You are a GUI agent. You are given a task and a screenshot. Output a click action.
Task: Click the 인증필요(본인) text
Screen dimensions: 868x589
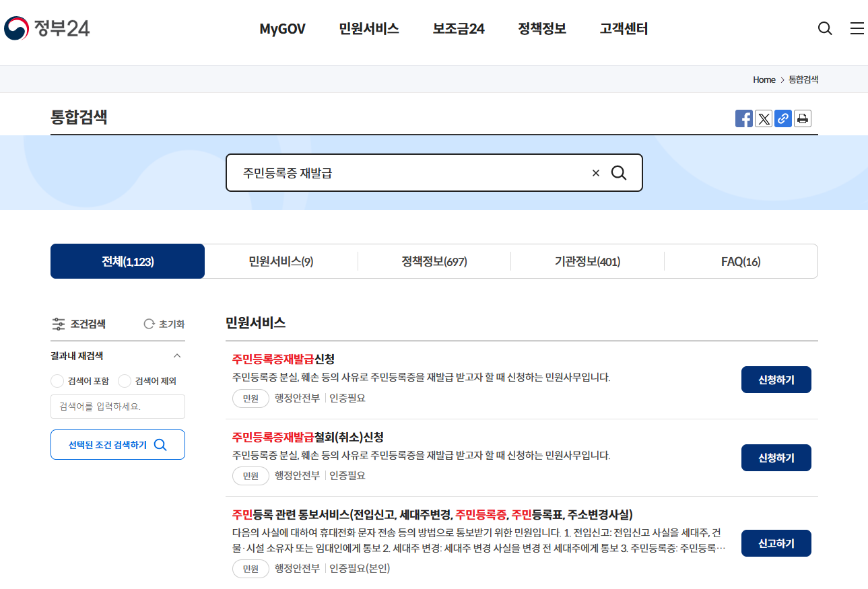pyautogui.click(x=360, y=569)
